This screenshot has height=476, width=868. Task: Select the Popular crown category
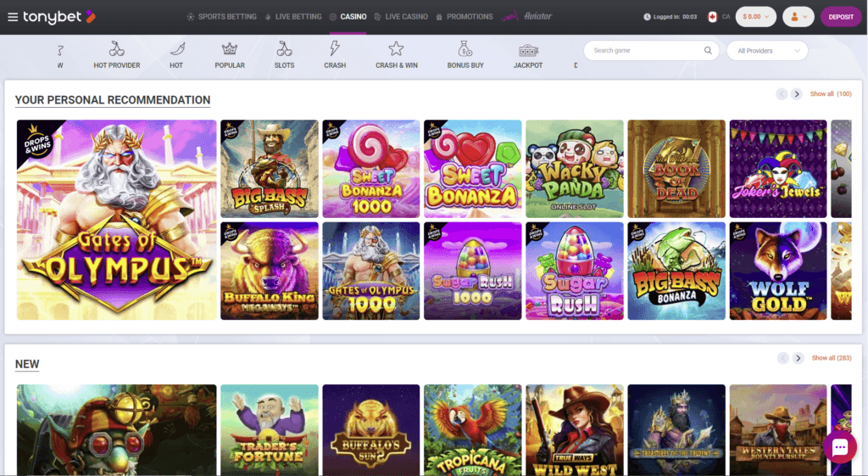(230, 55)
